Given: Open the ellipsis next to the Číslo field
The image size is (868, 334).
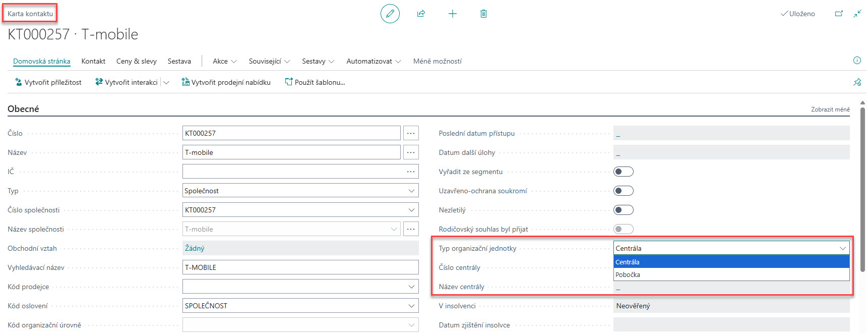Looking at the screenshot, I should [x=411, y=133].
